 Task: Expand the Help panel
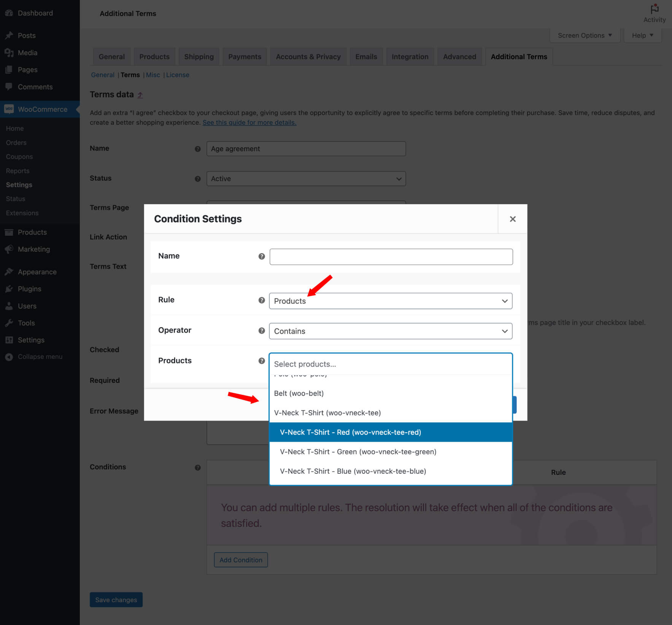tap(643, 35)
